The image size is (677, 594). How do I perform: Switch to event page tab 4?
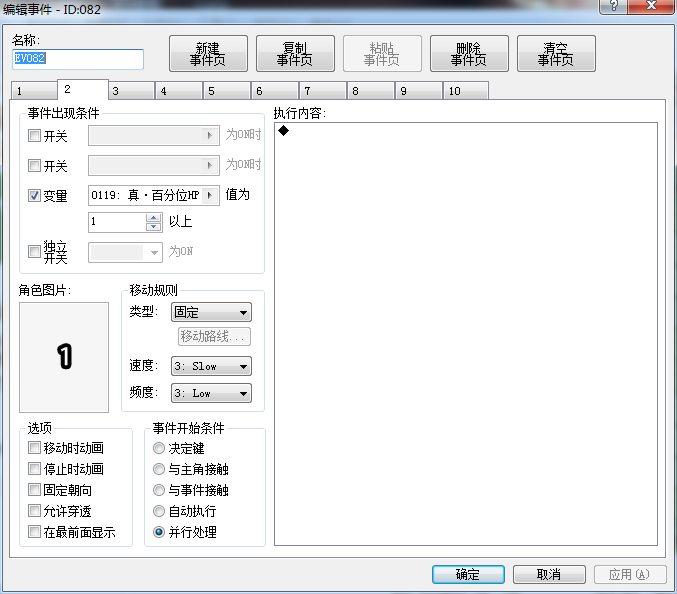tap(179, 91)
